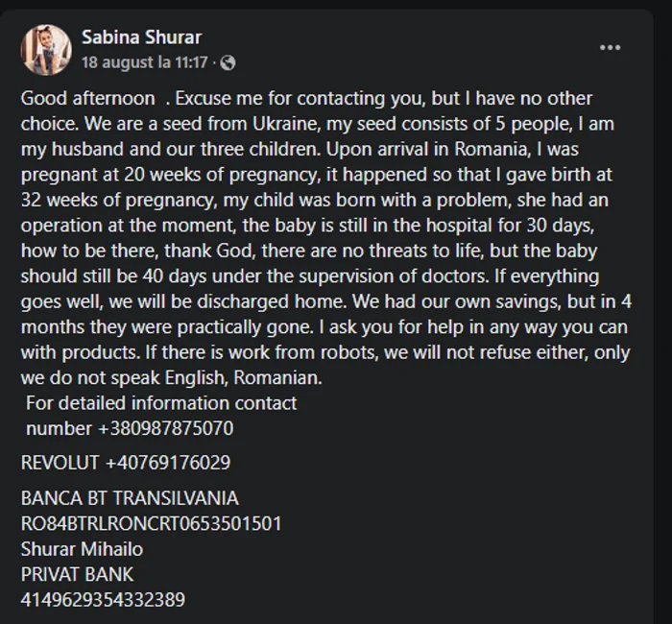Click the word REVOLUT
This screenshot has width=672, height=624.
[60, 463]
